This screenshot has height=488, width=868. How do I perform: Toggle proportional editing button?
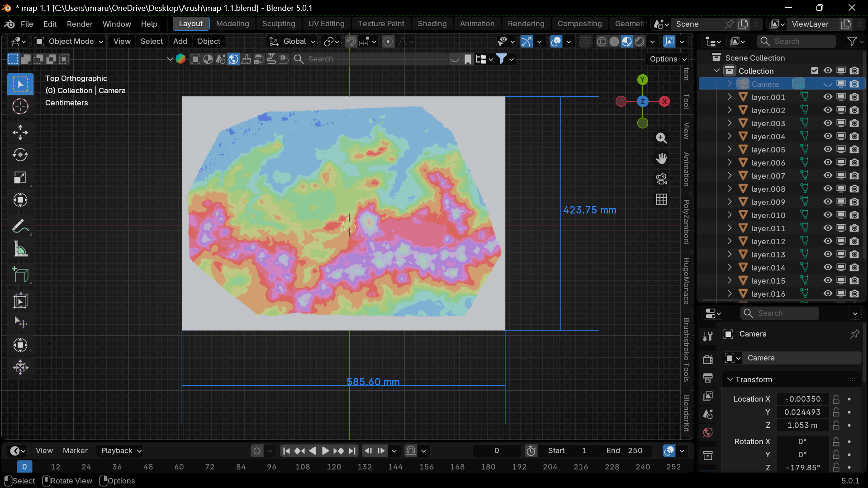point(388,42)
